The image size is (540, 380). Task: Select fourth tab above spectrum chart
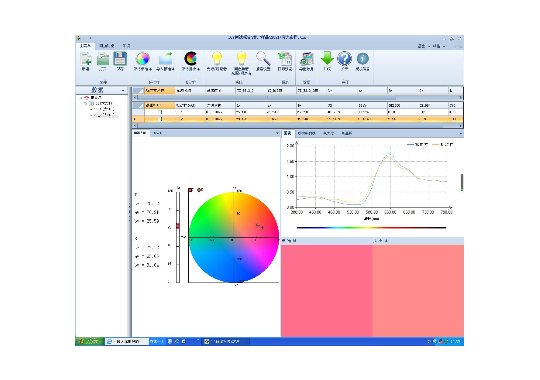(346, 133)
